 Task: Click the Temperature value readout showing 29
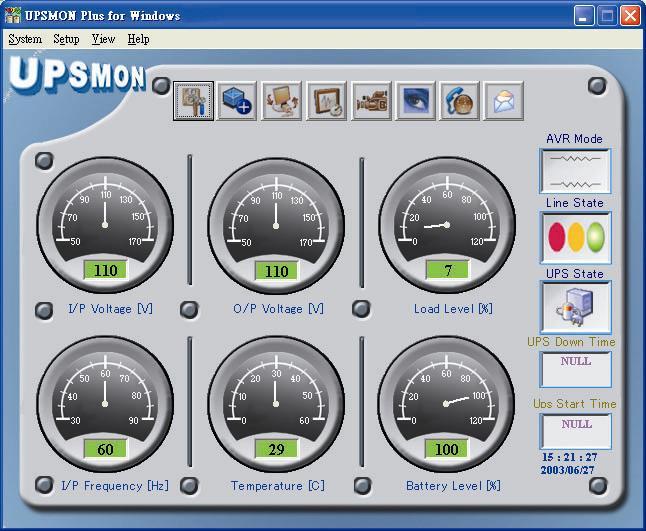[x=275, y=449]
